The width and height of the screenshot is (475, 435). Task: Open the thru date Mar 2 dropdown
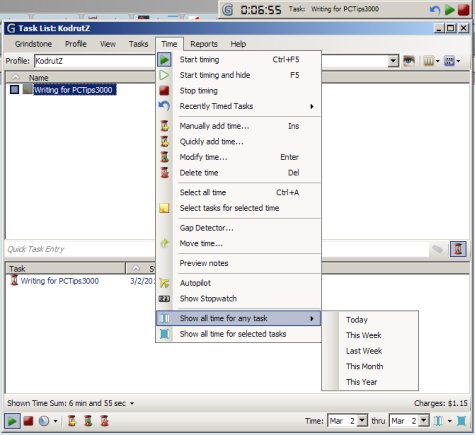tap(424, 421)
